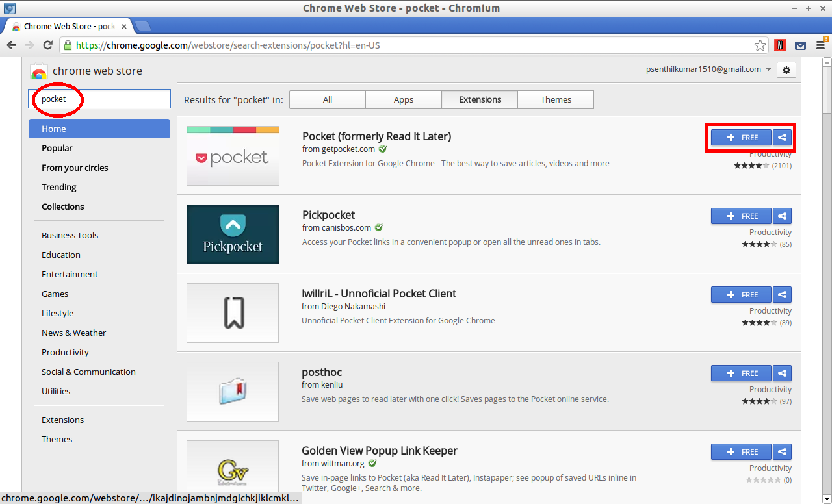Install IwillriL via FREE button

pyautogui.click(x=741, y=295)
